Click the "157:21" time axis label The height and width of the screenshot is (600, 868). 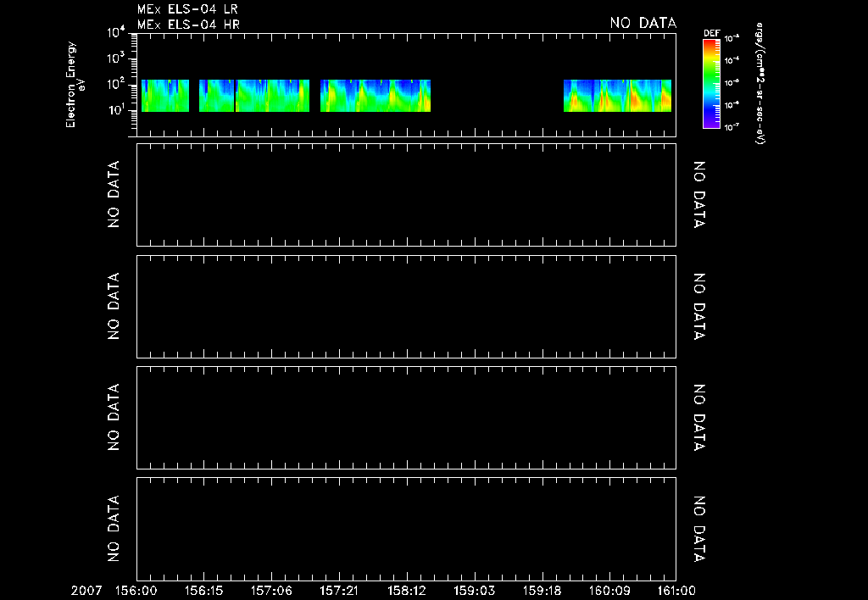pyautogui.click(x=339, y=591)
